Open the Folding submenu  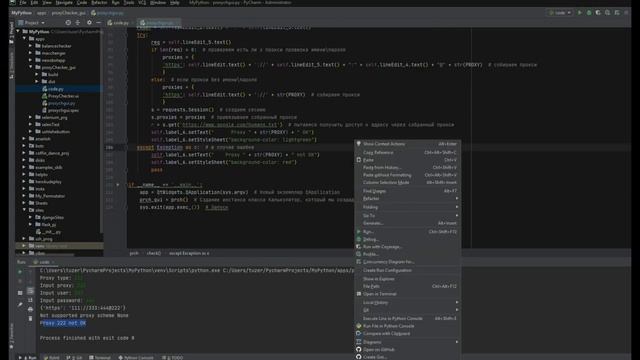coord(407,207)
